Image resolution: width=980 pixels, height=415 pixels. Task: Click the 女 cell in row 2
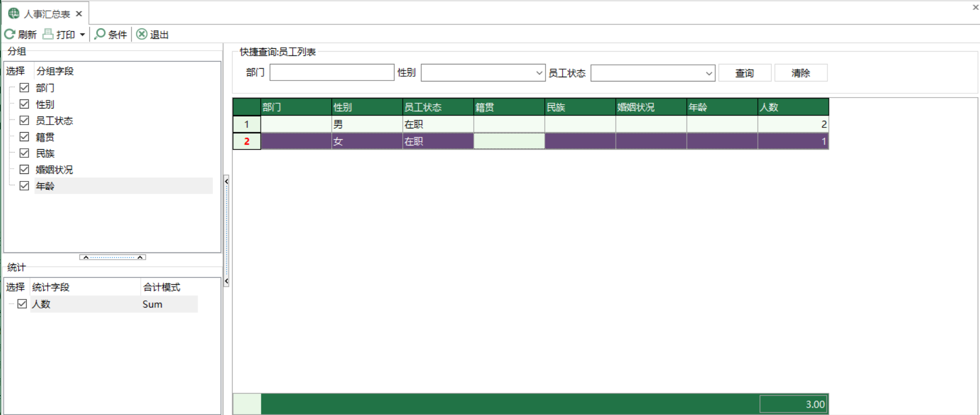pyautogui.click(x=367, y=141)
